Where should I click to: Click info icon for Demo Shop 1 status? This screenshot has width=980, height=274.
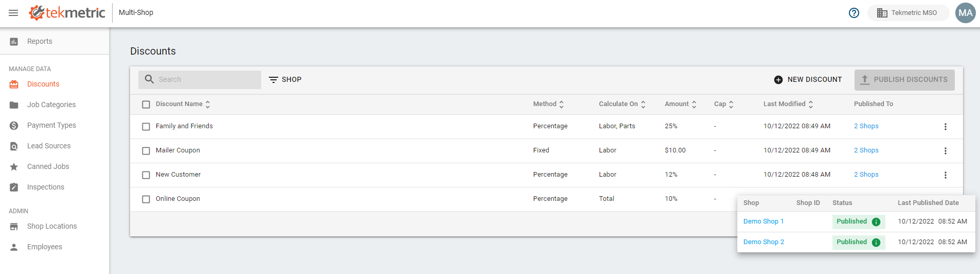pyautogui.click(x=876, y=222)
